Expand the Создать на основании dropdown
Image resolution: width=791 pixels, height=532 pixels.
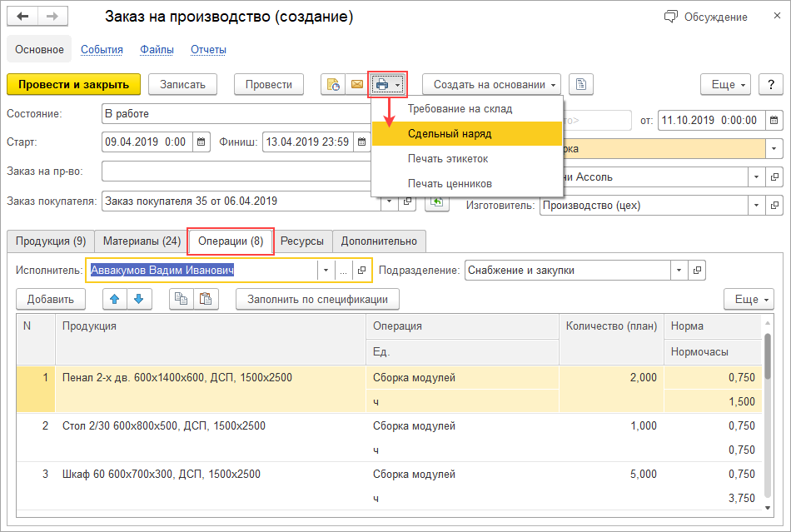click(491, 84)
